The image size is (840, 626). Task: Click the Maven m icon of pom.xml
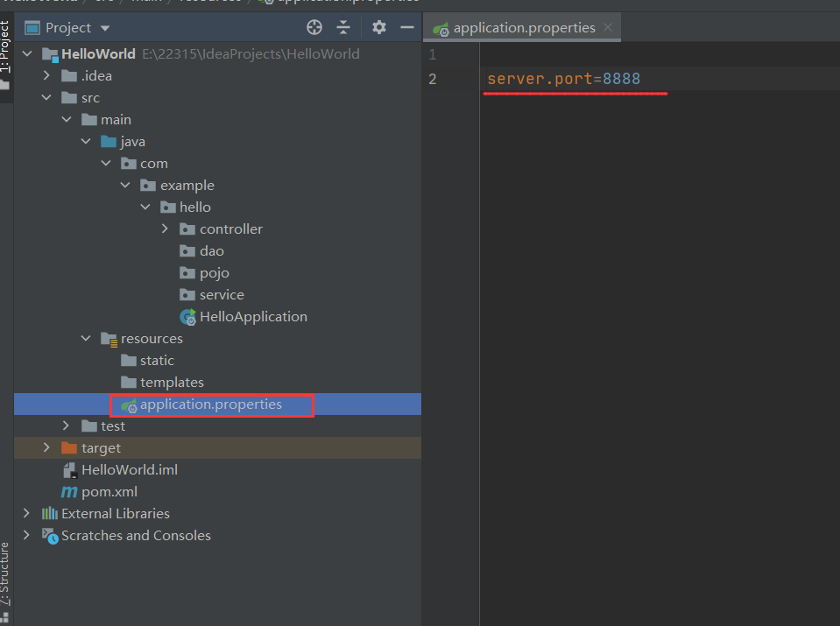pyautogui.click(x=69, y=491)
